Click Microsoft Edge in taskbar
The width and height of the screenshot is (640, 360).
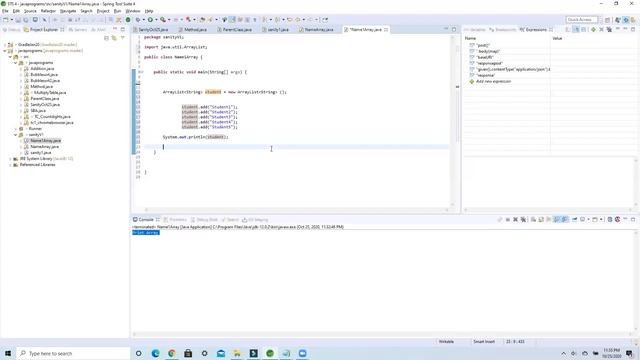[x=155, y=353]
